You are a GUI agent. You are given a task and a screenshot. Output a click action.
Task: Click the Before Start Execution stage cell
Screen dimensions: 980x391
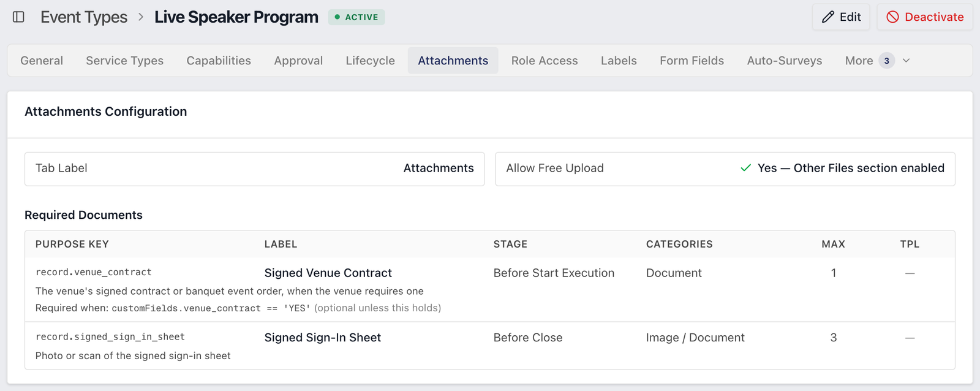[x=554, y=273]
